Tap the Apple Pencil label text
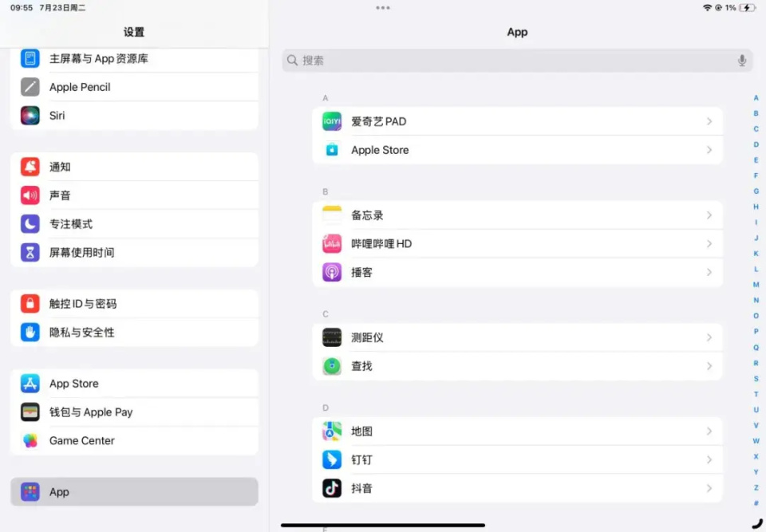This screenshot has width=766, height=532. tap(80, 87)
